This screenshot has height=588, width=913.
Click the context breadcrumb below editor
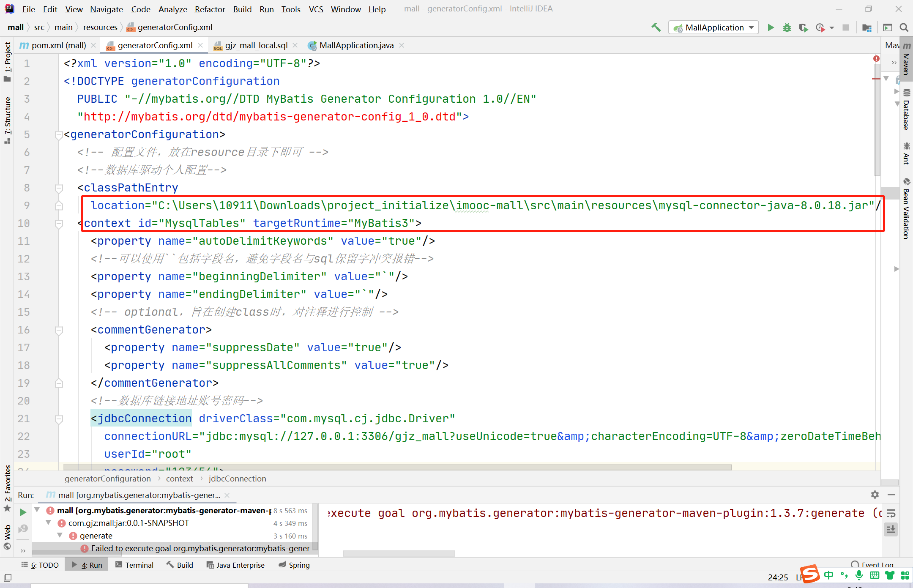[x=179, y=479]
